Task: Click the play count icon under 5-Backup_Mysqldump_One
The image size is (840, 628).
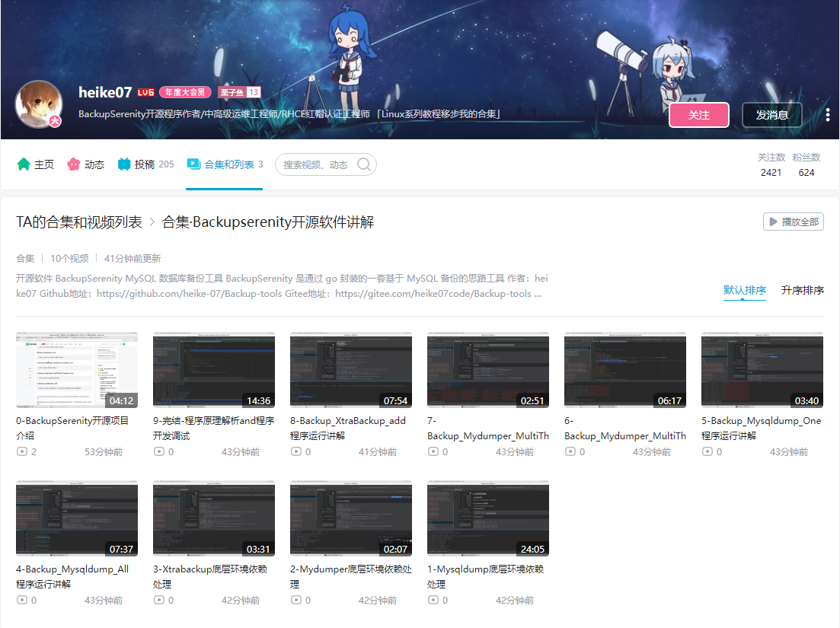Action: click(x=707, y=451)
